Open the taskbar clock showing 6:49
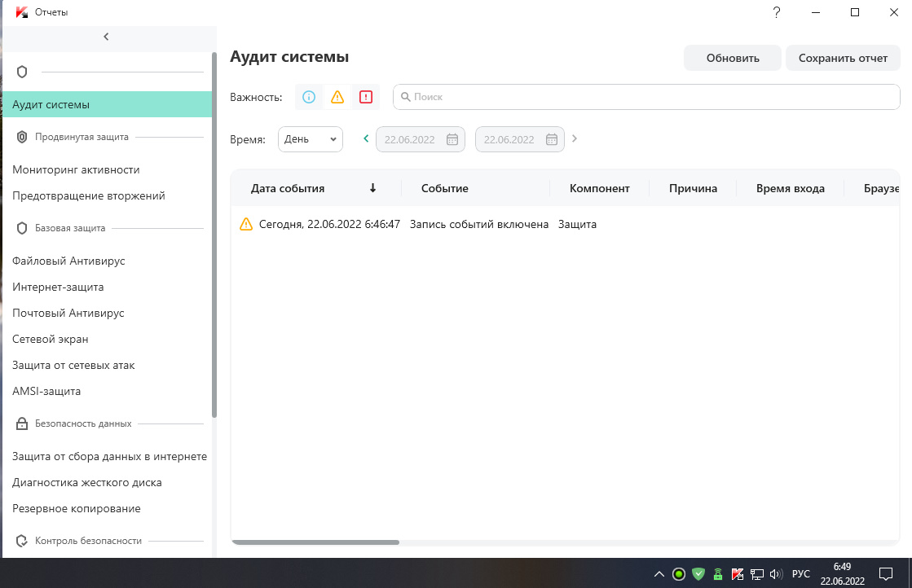The height and width of the screenshot is (588, 912). pyautogui.click(x=842, y=574)
